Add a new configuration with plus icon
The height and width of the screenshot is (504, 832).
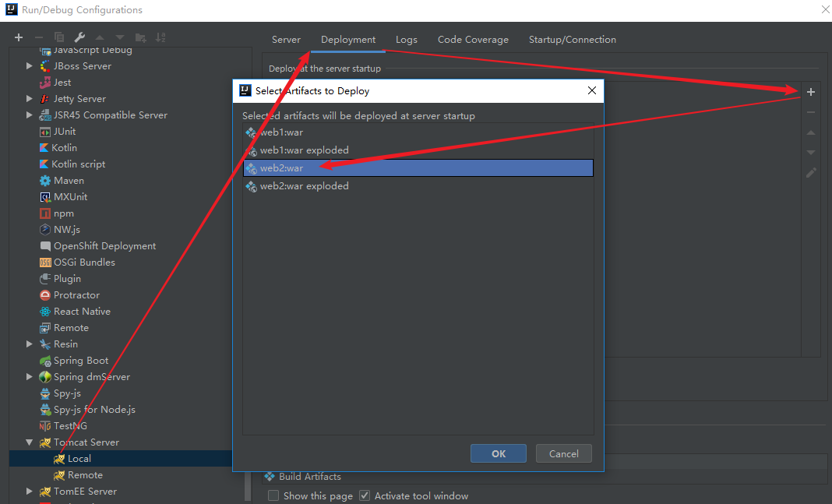coord(19,37)
